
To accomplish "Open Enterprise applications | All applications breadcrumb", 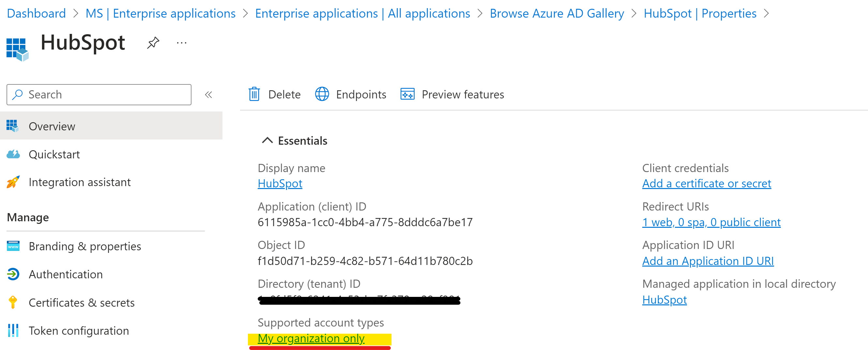I will pyautogui.click(x=363, y=13).
